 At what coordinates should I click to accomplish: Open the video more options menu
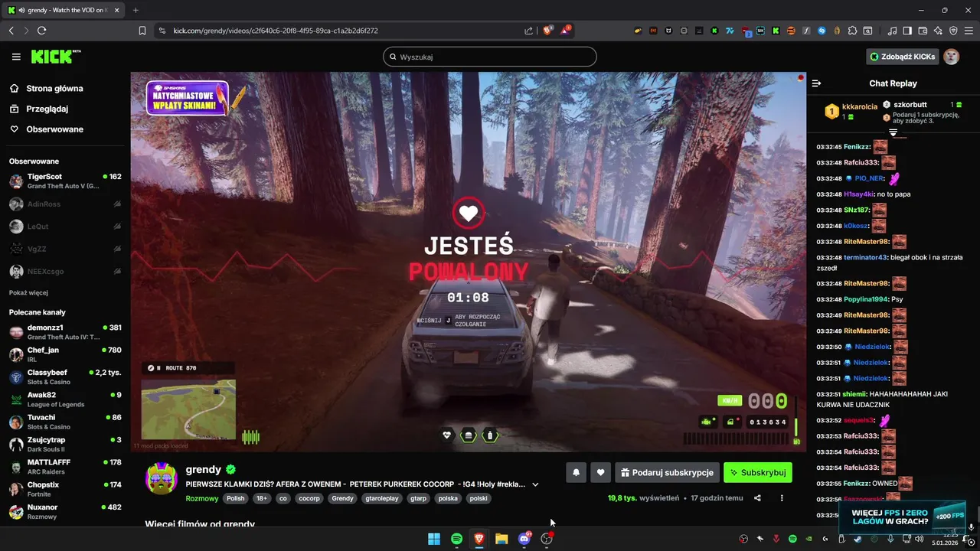point(782,498)
